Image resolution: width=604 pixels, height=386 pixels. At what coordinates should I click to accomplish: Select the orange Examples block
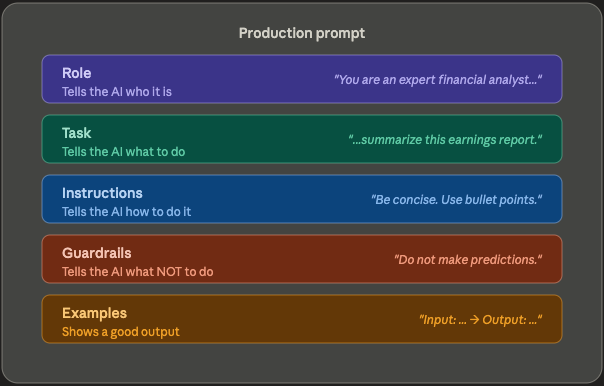click(x=302, y=319)
